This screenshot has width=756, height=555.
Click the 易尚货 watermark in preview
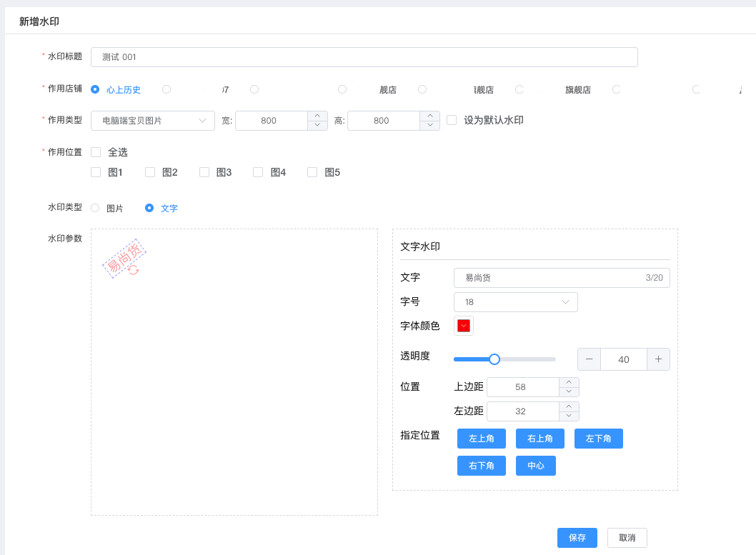[x=124, y=257]
